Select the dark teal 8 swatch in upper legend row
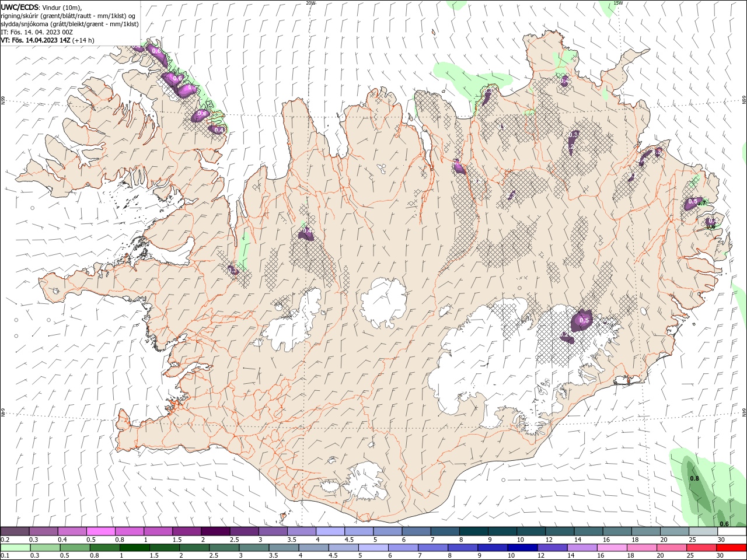The width and height of the screenshot is (747, 560). (474, 531)
